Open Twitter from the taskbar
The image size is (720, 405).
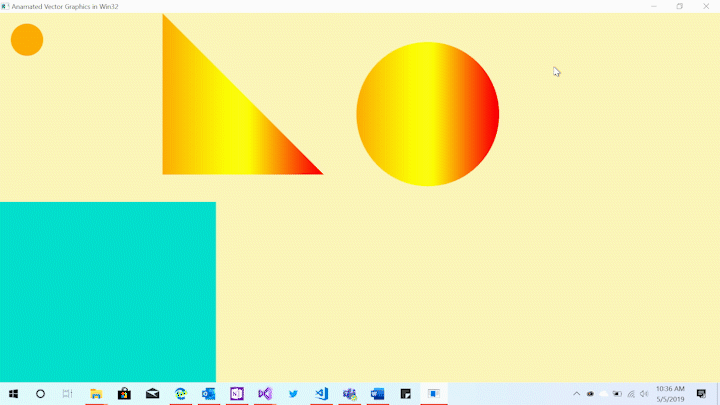(x=293, y=394)
